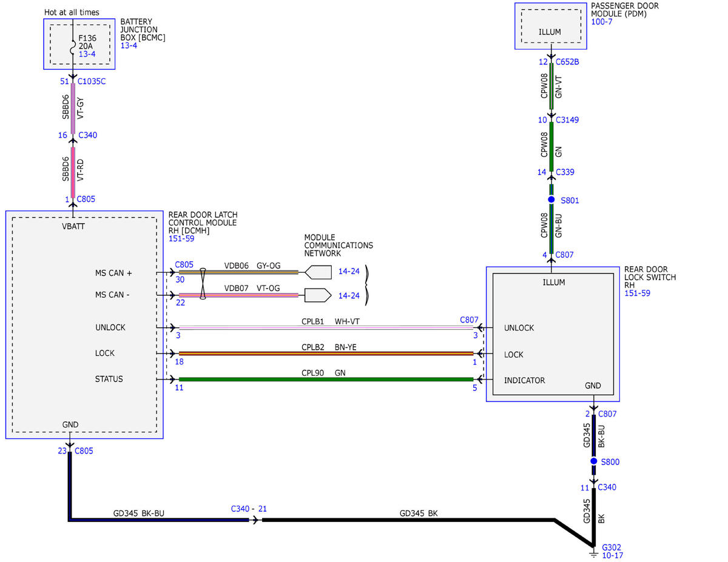The height and width of the screenshot is (562, 728).
Task: Select the 'BATTERY JUNCTION BOX [BCMC]' title
Action: [143, 29]
